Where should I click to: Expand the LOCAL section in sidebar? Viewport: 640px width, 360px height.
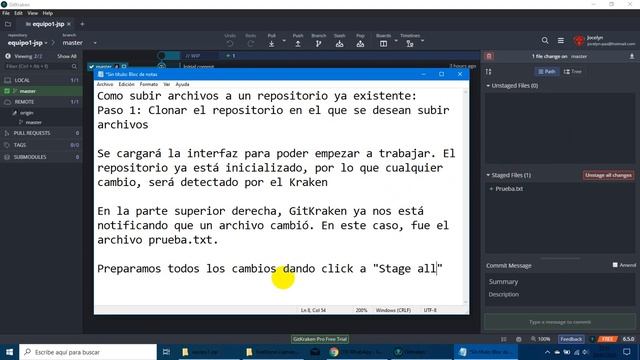coord(41,80)
